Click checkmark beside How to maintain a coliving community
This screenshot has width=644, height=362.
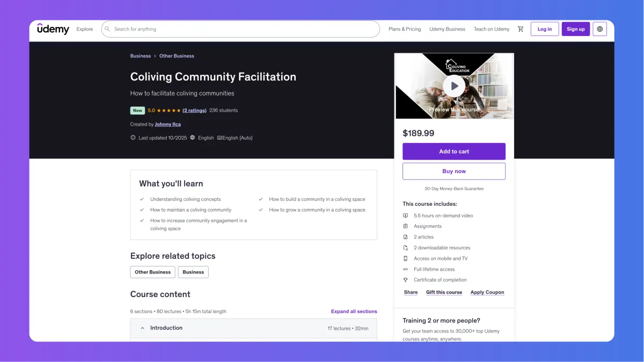142,209
